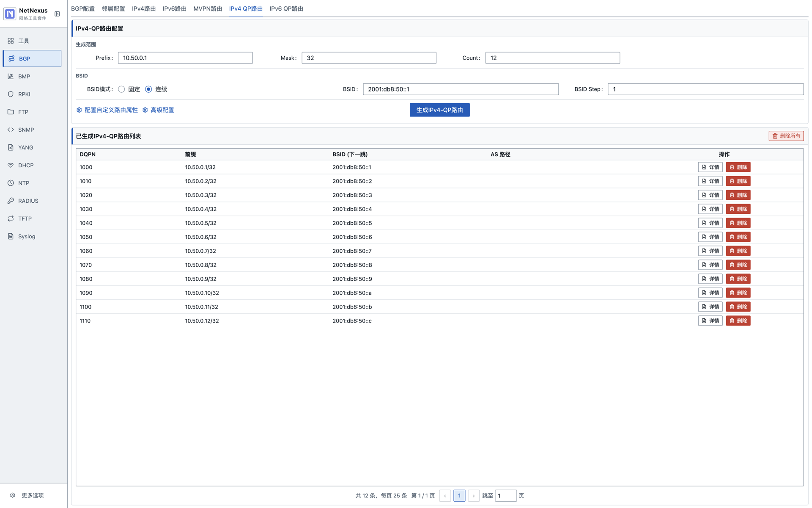
Task: Focus the BSID address input field
Action: [461, 89]
